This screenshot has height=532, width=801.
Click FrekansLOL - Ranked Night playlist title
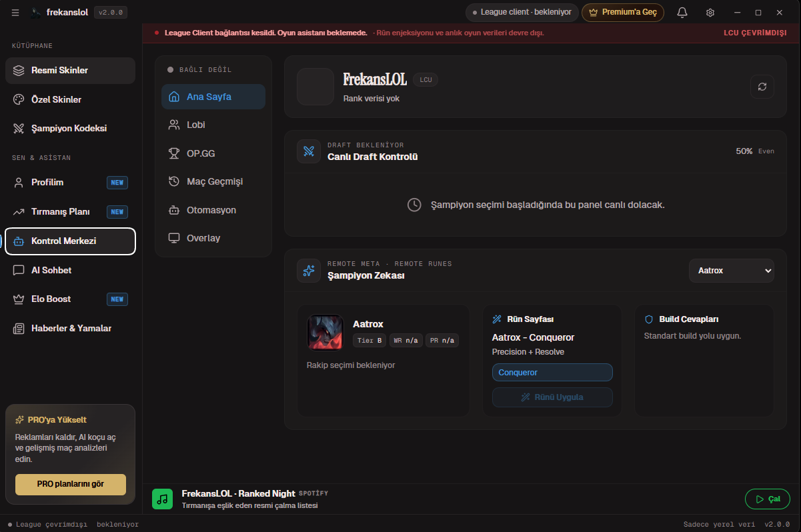[238, 493]
